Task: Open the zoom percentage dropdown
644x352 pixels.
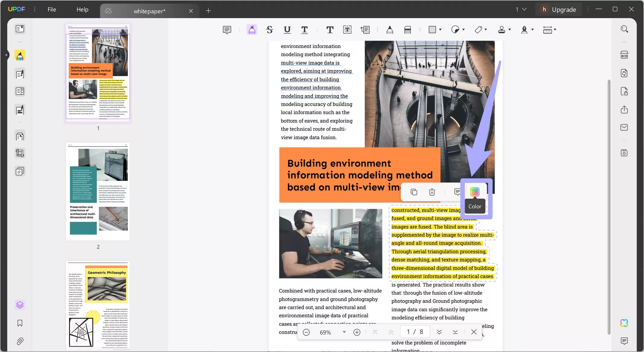Action: (x=344, y=332)
